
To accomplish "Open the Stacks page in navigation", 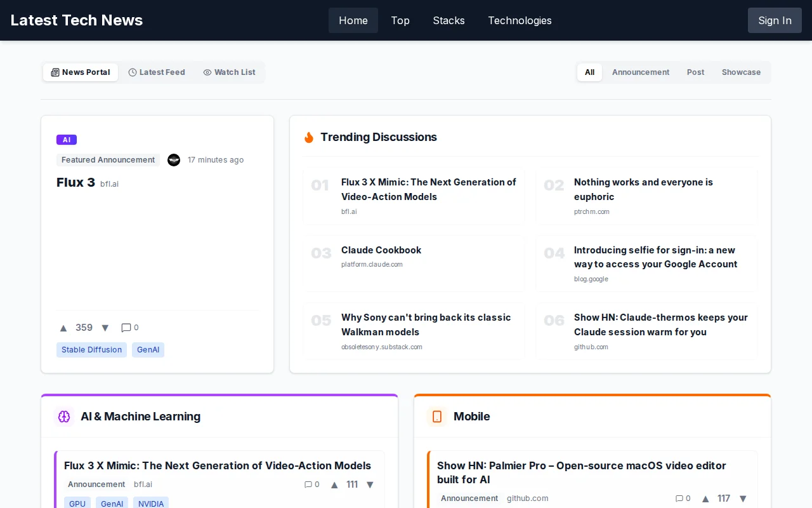I will (x=449, y=20).
